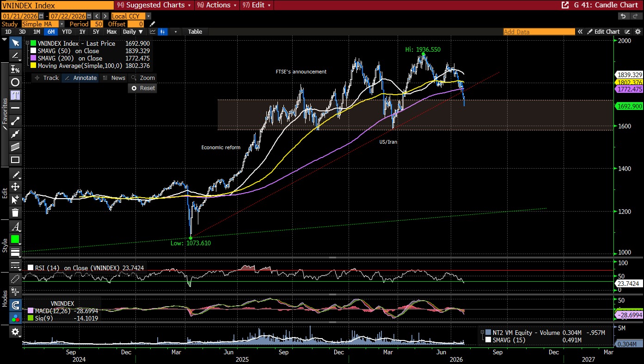This screenshot has width=644, height=364.
Task: Activate the move annotation cross-arrows tool
Action: [15, 187]
